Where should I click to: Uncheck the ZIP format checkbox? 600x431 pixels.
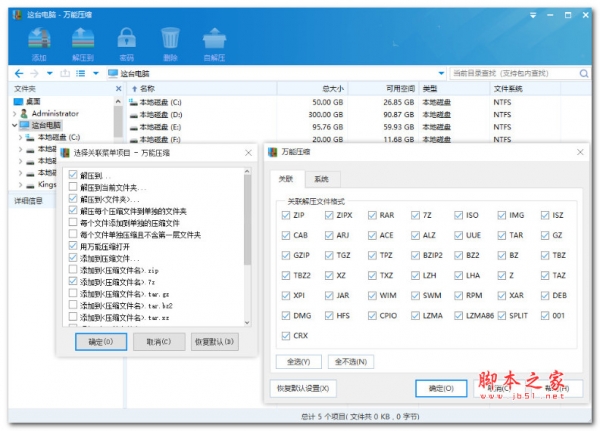tap(285, 215)
